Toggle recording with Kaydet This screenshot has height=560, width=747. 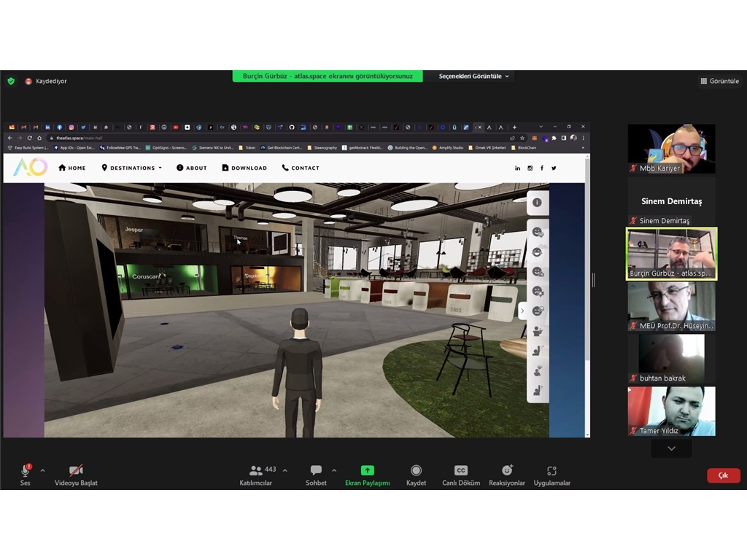tap(416, 475)
